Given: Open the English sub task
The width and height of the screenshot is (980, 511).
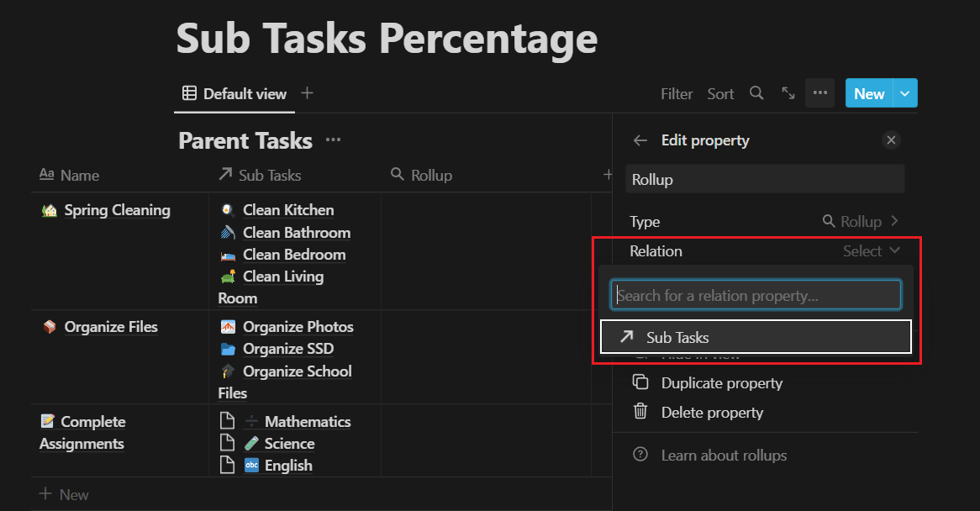Looking at the screenshot, I should click(x=288, y=466).
